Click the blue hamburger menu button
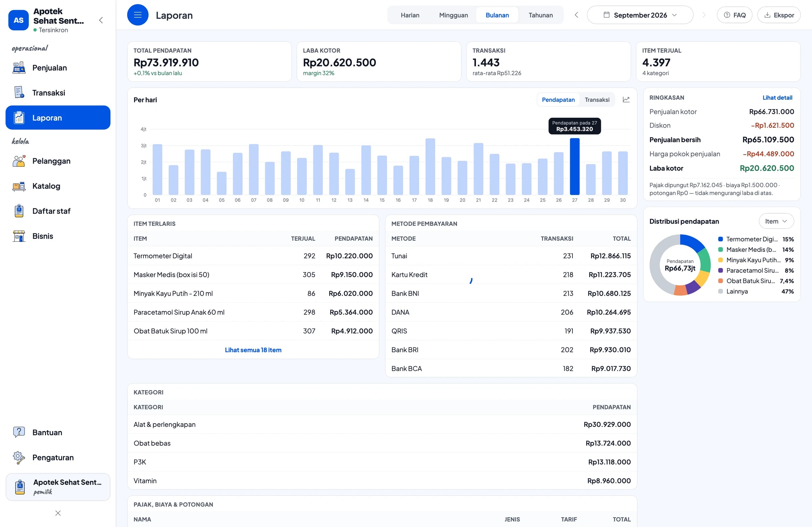812x527 pixels. tap(137, 15)
